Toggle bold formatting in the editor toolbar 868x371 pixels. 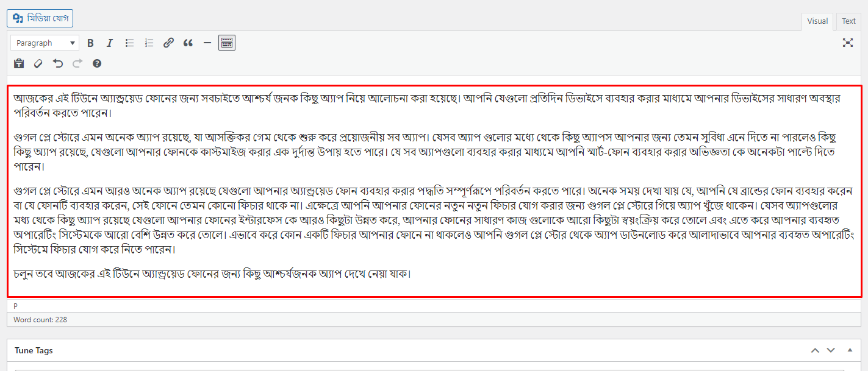click(x=90, y=42)
